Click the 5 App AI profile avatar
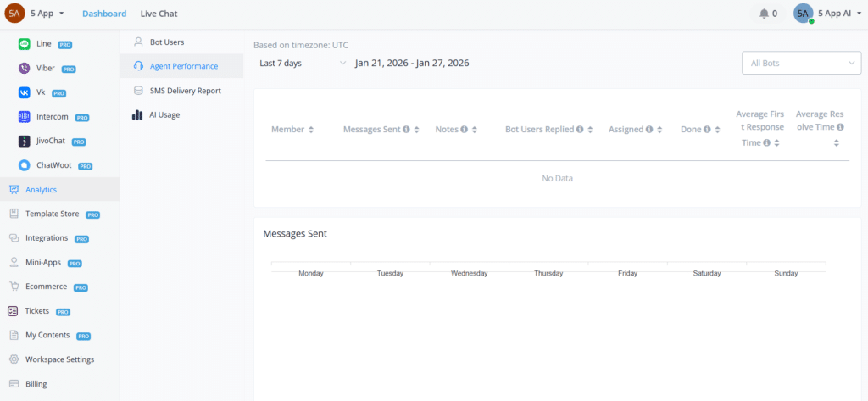This screenshot has width=868, height=401. [x=803, y=14]
